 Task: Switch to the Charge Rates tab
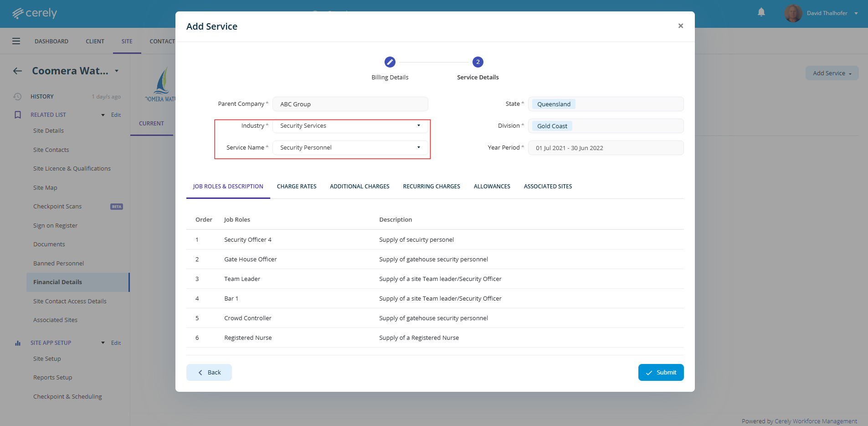(296, 187)
